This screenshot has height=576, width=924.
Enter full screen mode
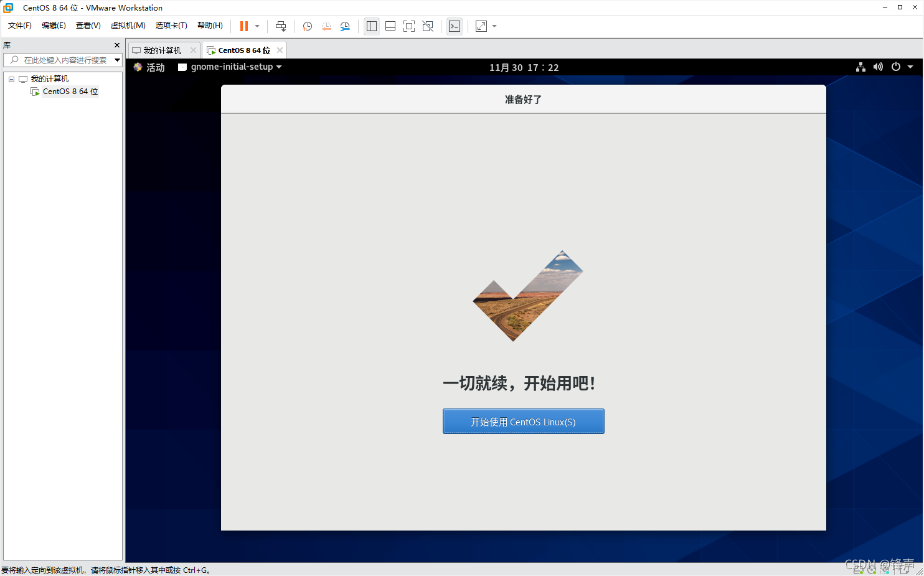(x=409, y=26)
